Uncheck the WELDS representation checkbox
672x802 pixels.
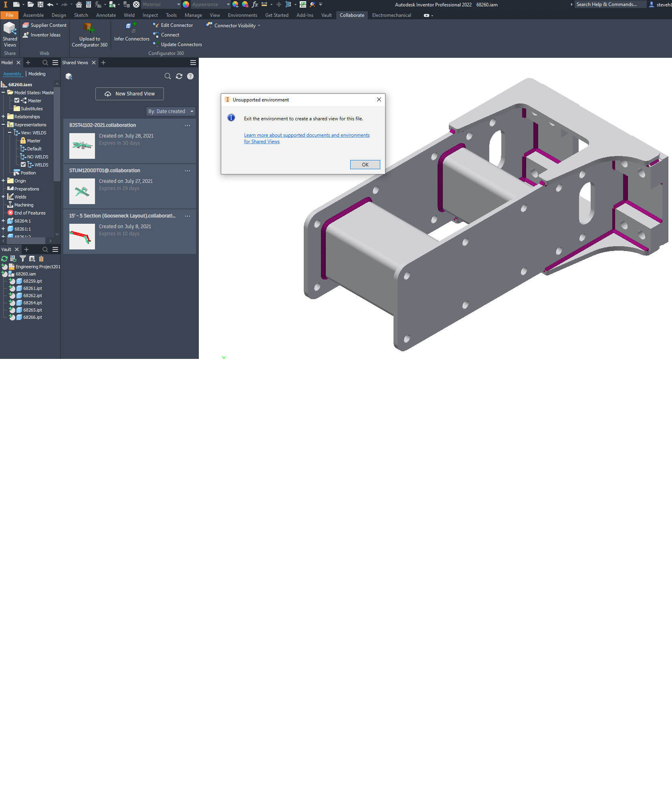23,164
